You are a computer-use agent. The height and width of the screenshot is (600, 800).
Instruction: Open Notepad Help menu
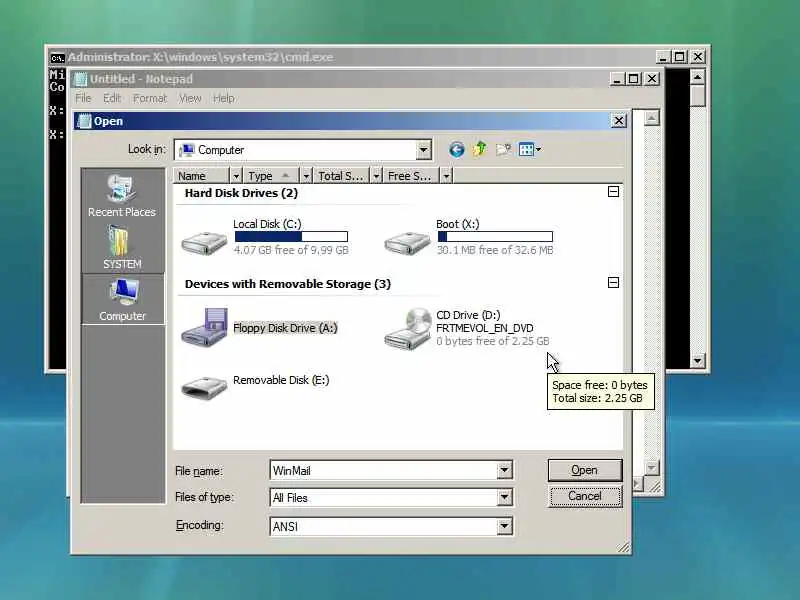click(x=223, y=98)
